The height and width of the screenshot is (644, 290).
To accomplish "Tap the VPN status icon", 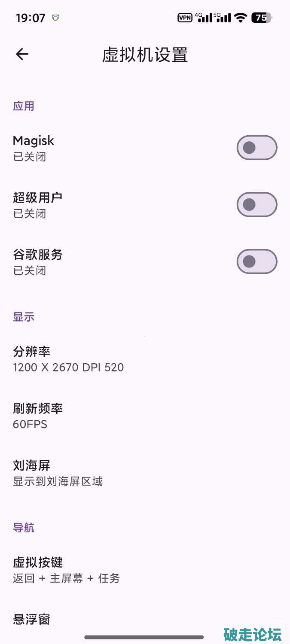I will coord(185,18).
